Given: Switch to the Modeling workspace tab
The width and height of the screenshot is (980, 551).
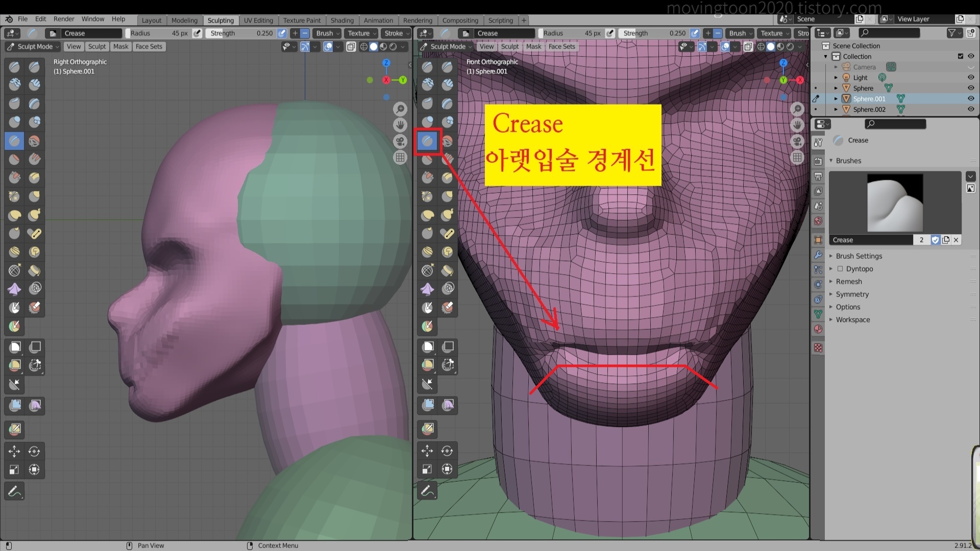Looking at the screenshot, I should click(x=184, y=20).
